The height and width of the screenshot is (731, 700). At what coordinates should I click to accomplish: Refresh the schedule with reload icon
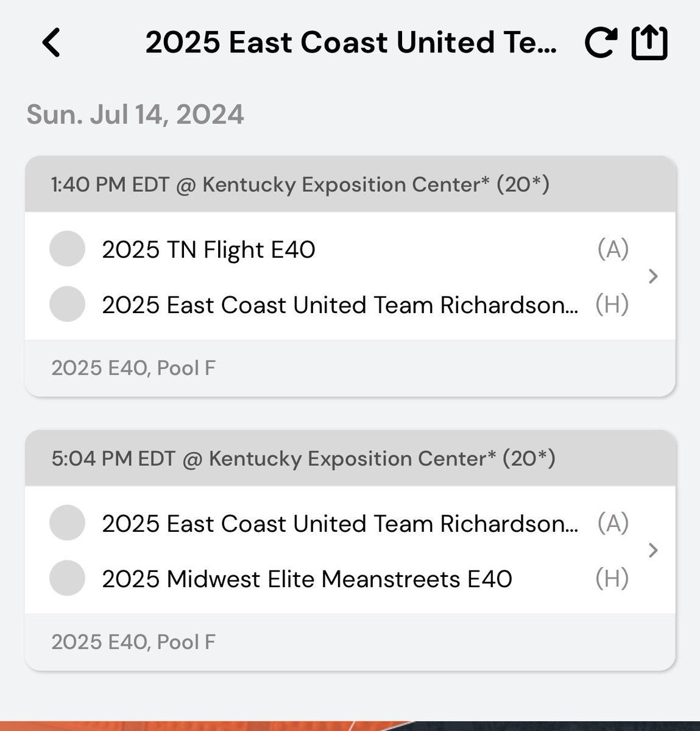coord(600,43)
